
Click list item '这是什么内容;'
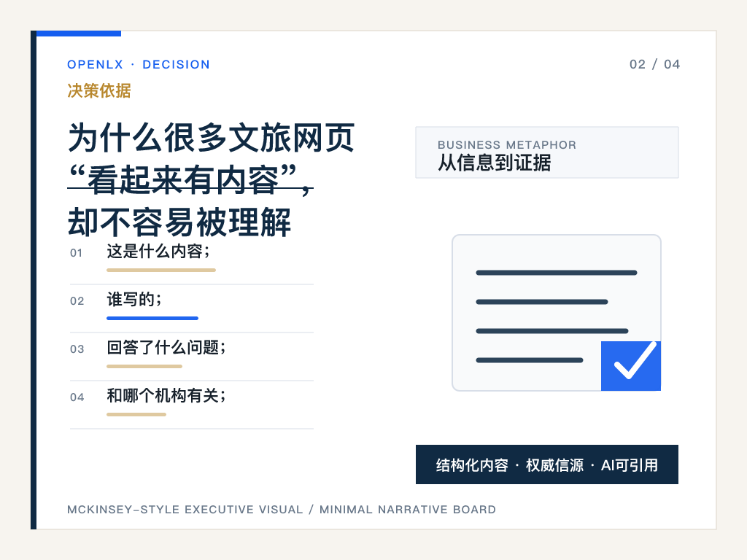point(158,251)
